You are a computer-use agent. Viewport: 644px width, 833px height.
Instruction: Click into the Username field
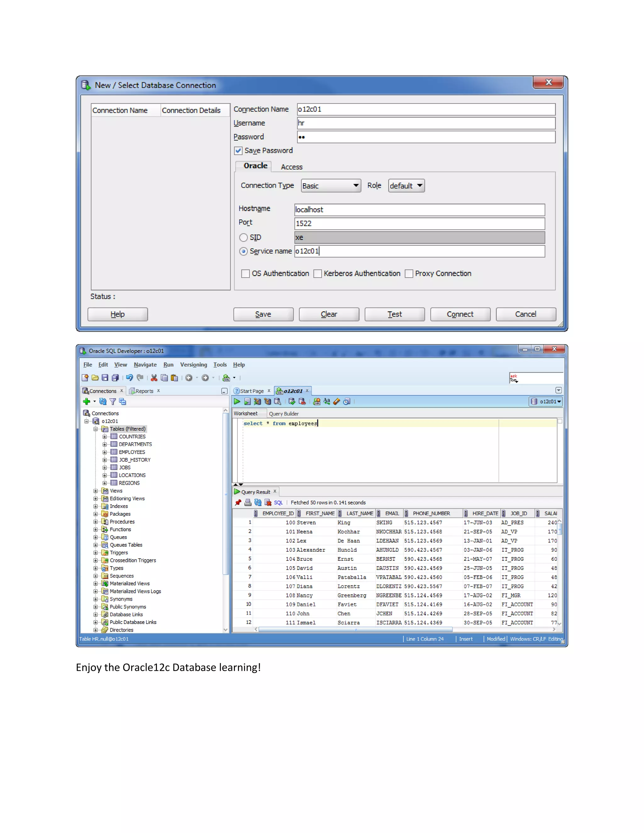click(x=426, y=123)
